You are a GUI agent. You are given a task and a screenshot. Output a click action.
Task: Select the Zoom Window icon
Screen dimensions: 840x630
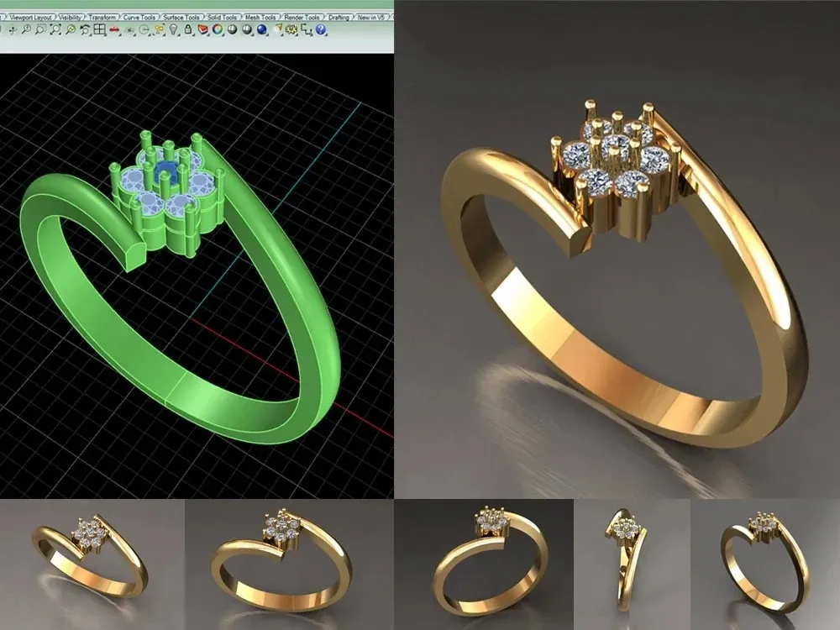(40, 30)
